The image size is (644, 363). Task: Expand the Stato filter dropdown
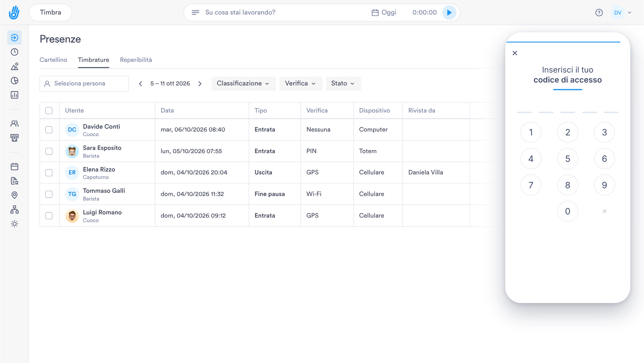click(x=343, y=83)
